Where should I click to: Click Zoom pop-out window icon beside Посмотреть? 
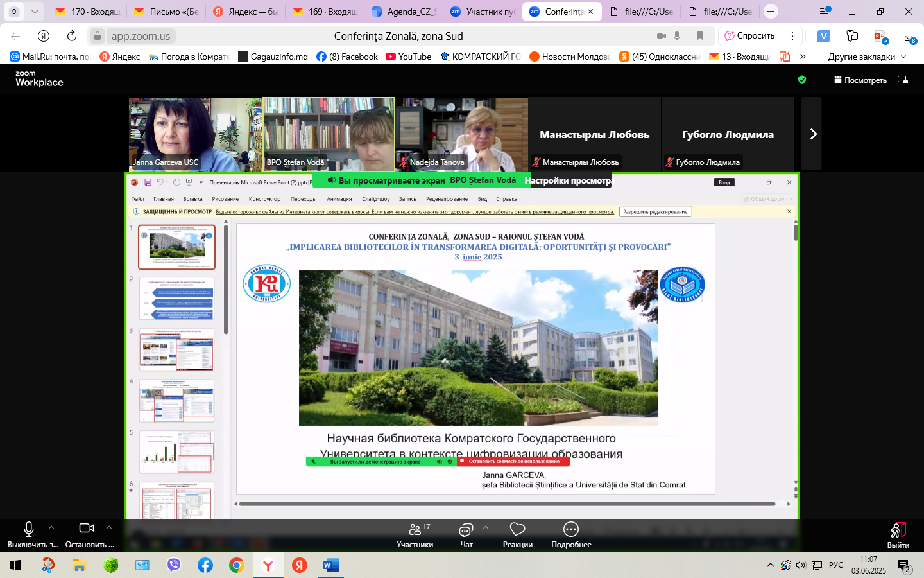coord(903,80)
